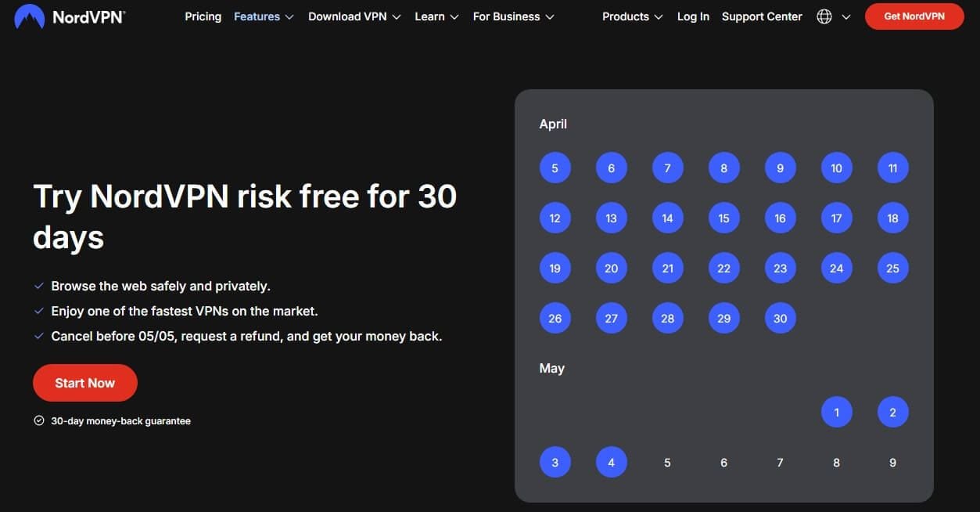Image resolution: width=980 pixels, height=512 pixels.
Task: Open the Learn dropdown
Action: 436,16
